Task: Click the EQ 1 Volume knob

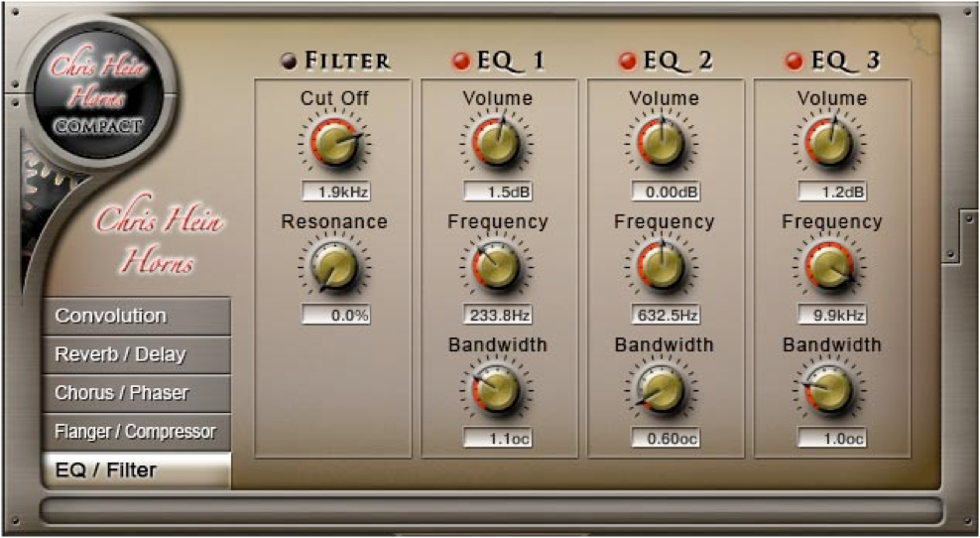Action: tap(497, 144)
